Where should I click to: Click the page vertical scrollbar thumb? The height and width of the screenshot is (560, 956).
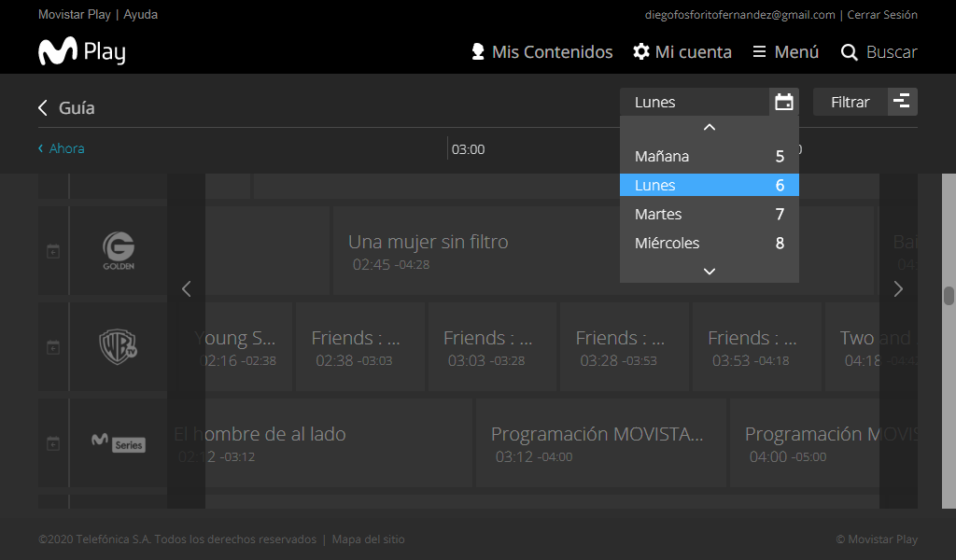949,296
